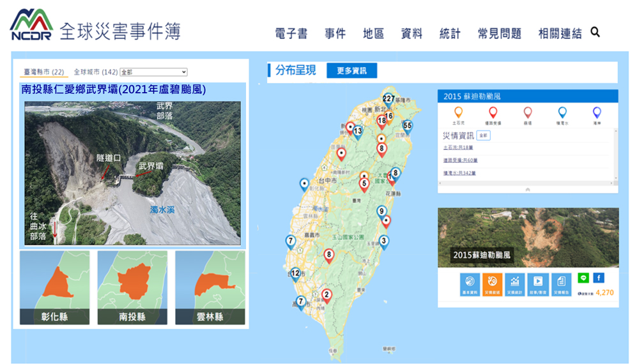Image resolution: width=639 pixels, height=364 pixels.
Task: Click blue map marker numbered 9
Action: 381,212
